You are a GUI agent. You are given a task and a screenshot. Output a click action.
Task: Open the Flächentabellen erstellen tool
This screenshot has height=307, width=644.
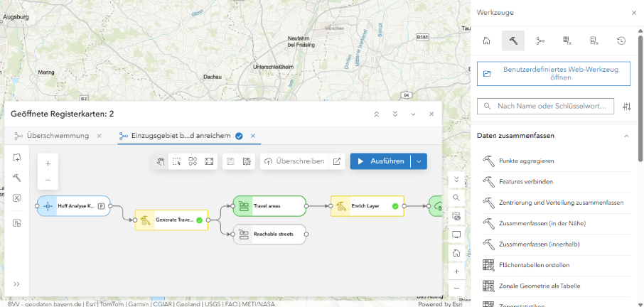tap(556, 266)
